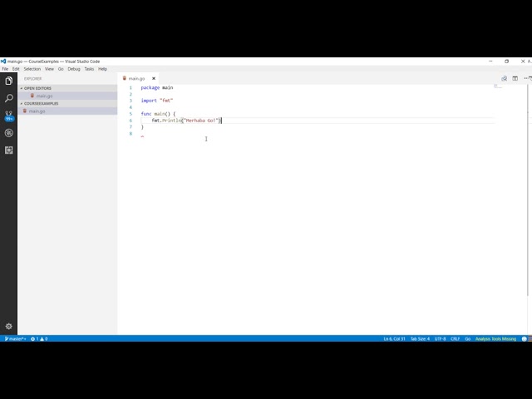Click the VS Code logo in title bar
Screen dimensions: 532x399
(x=3, y=62)
